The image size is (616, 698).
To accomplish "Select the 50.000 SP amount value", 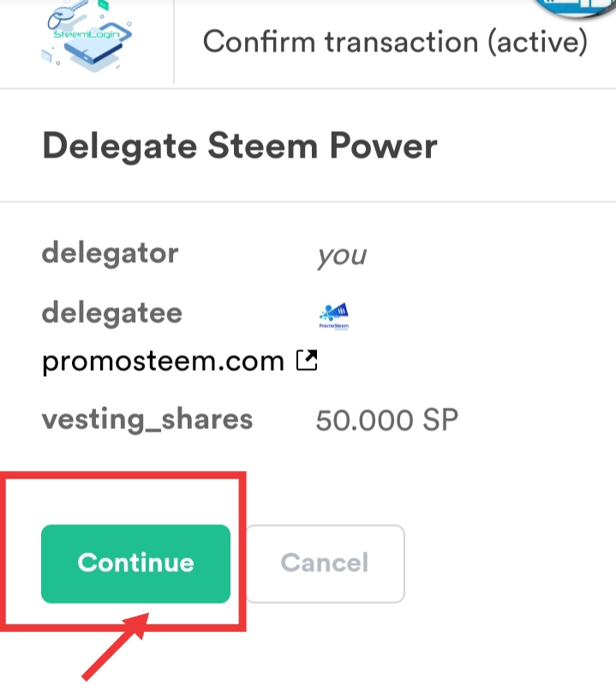I will point(387,421).
